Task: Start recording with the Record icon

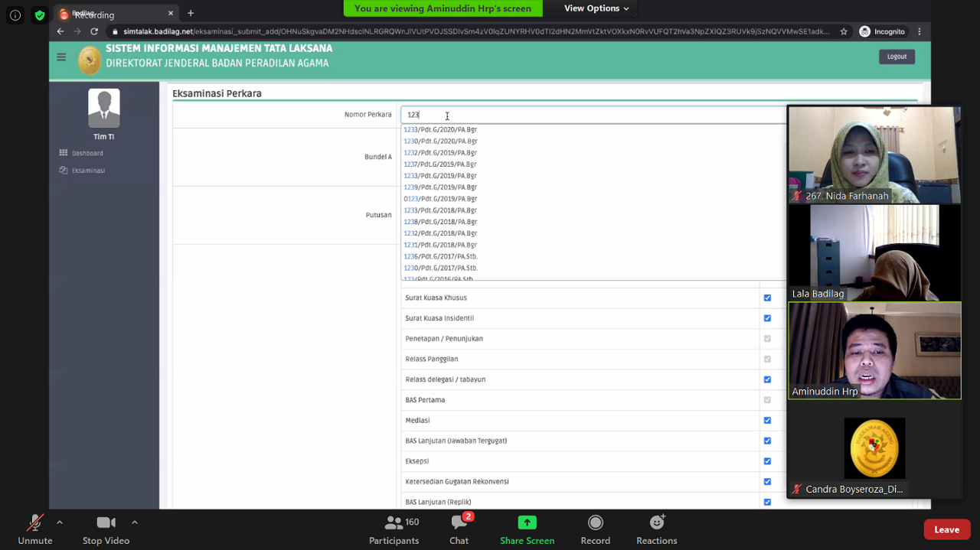Action: pyautogui.click(x=595, y=522)
